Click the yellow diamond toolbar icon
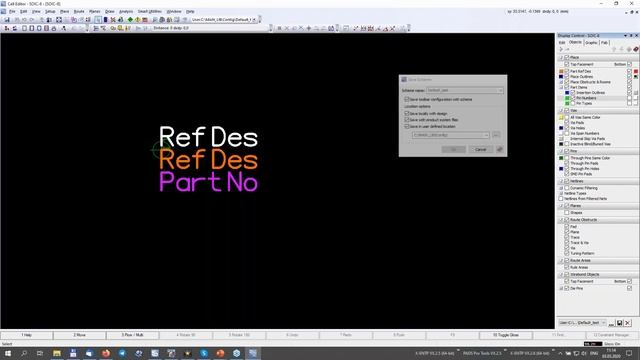The height and width of the screenshot is (360, 640). 138,20
